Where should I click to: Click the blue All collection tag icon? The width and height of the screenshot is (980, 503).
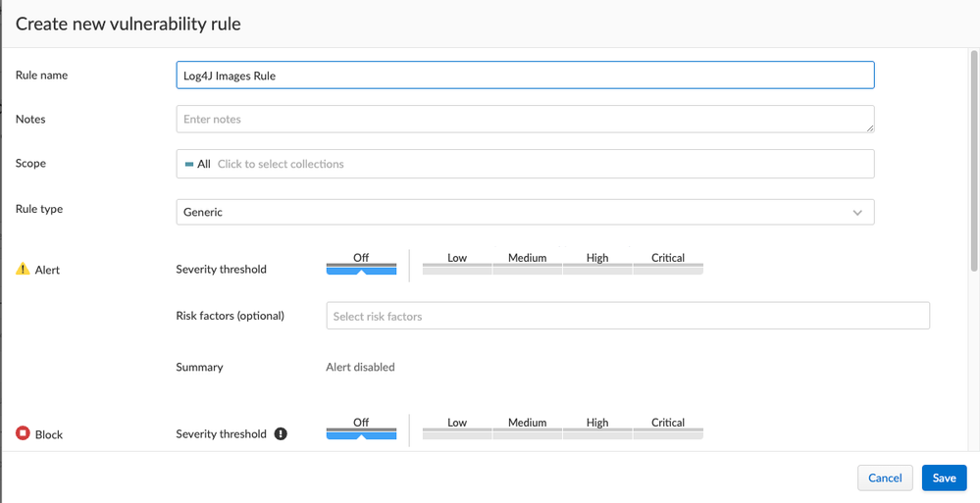coord(189,165)
